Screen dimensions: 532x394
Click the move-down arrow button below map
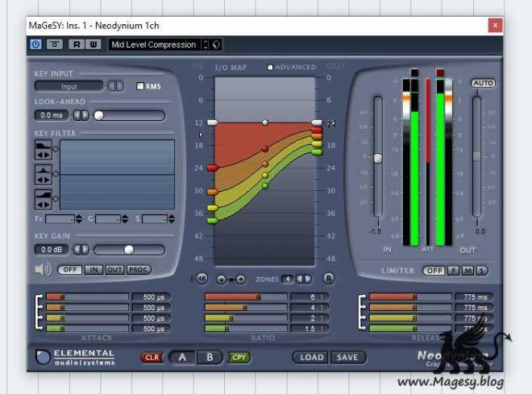click(221, 280)
